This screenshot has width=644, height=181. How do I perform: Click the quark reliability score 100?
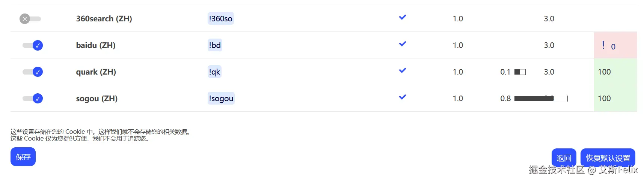604,72
